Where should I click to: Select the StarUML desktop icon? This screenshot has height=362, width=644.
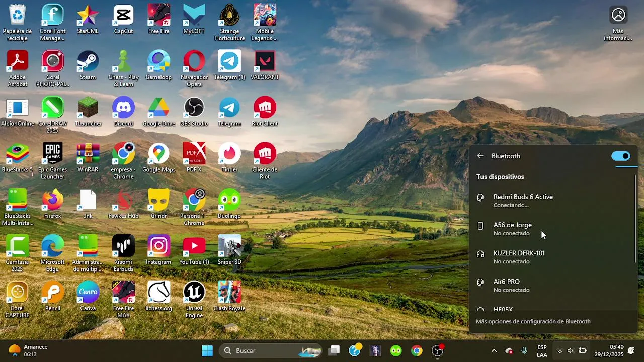click(x=88, y=20)
